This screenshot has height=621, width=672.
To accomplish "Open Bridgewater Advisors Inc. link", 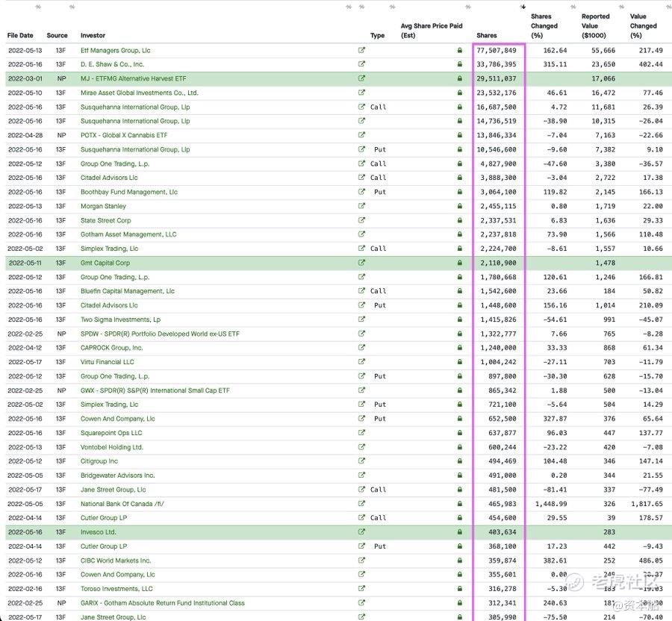I will (x=118, y=475).
